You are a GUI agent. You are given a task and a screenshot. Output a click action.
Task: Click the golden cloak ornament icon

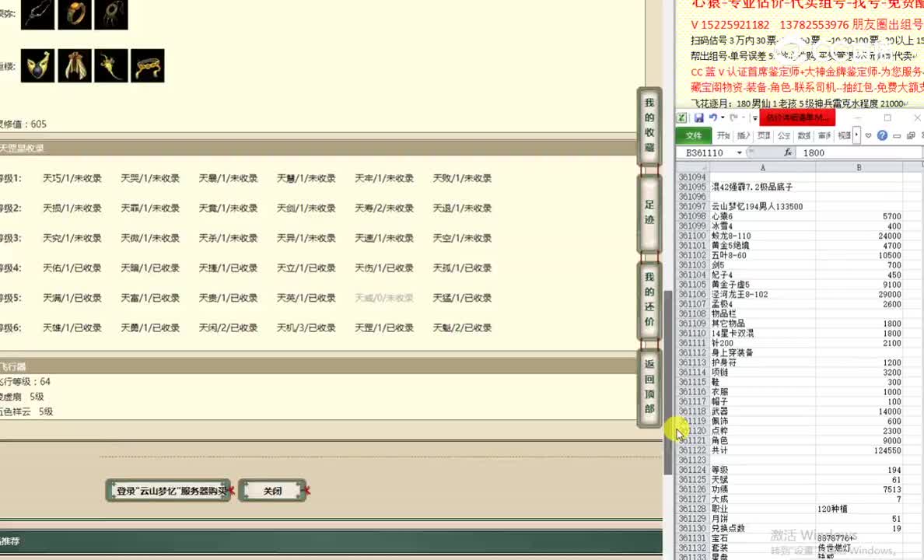pos(75,65)
